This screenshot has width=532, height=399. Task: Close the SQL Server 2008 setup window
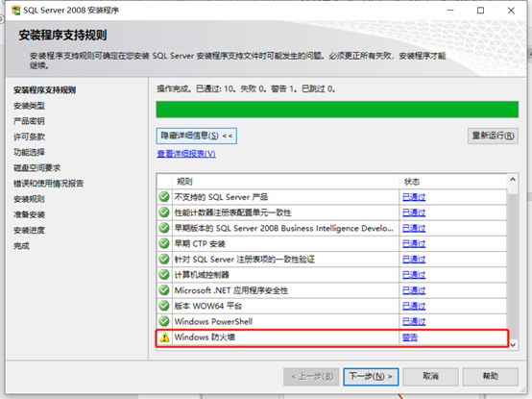pos(511,11)
